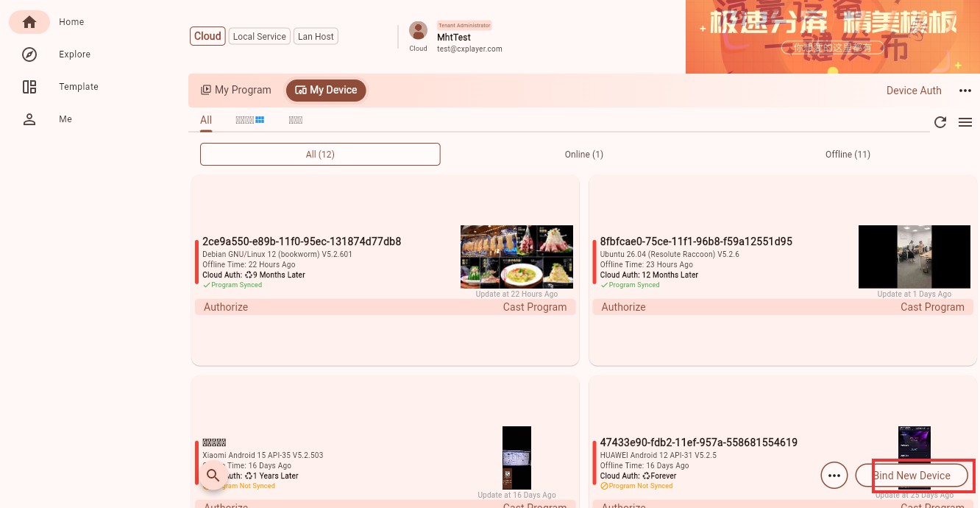Filter devices by All (12)
Screen dimensions: 980x508
click(320, 154)
